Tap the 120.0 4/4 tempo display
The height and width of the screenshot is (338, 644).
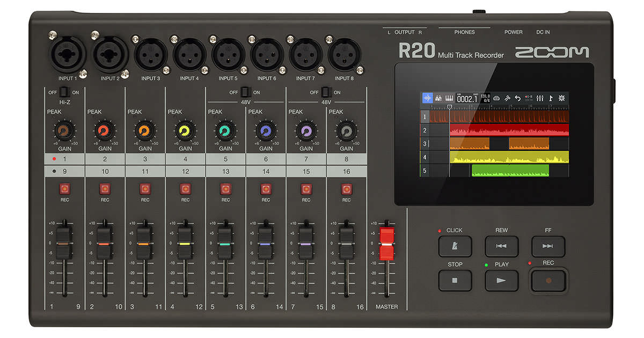(x=485, y=98)
